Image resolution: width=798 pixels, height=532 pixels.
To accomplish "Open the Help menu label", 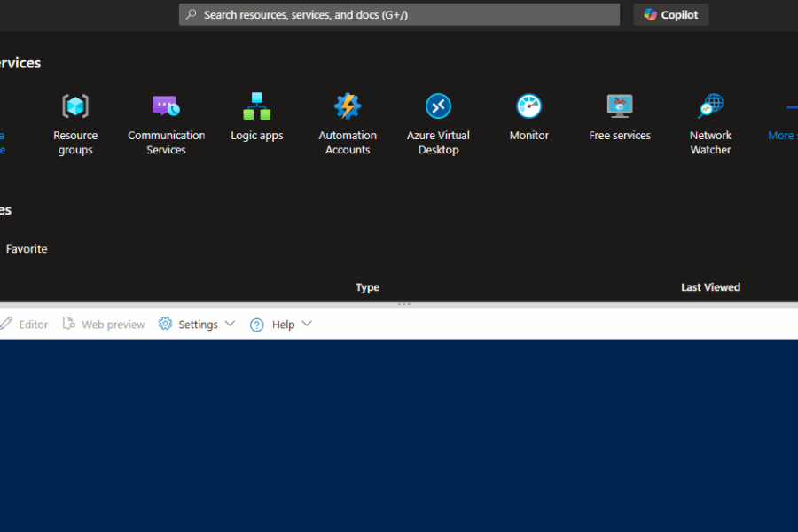I will (x=284, y=325).
